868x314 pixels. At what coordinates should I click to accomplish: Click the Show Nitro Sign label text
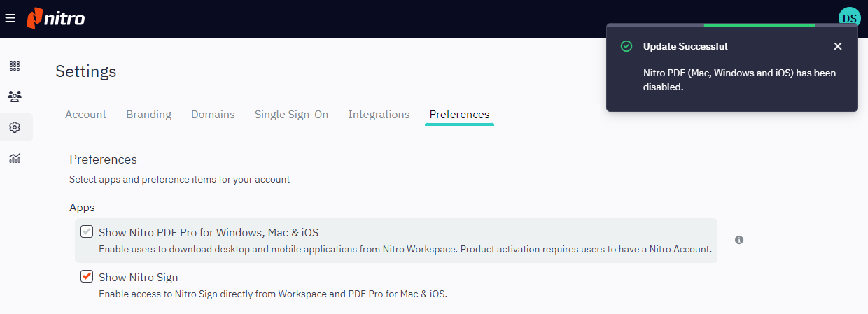pyautogui.click(x=138, y=277)
